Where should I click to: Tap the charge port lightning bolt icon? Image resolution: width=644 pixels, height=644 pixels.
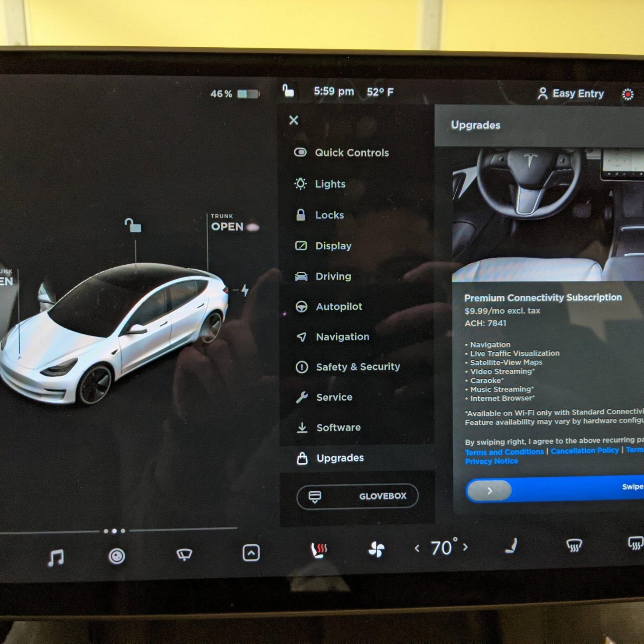tap(245, 290)
